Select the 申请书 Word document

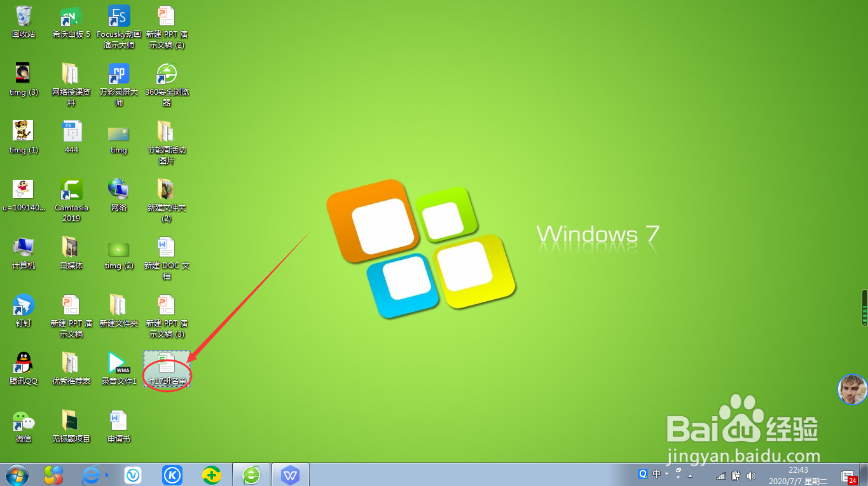click(x=119, y=426)
